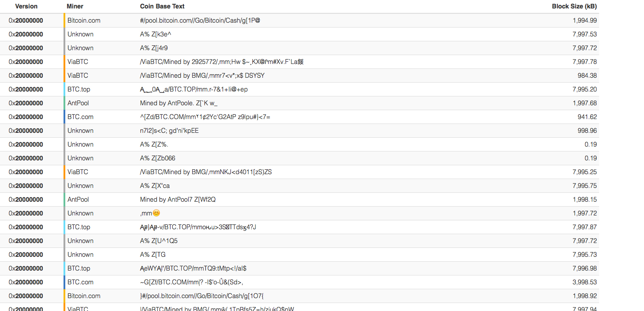Image resolution: width=644 pixels, height=311 pixels.
Task: Select block size value 1,998.15
Action: click(584, 199)
